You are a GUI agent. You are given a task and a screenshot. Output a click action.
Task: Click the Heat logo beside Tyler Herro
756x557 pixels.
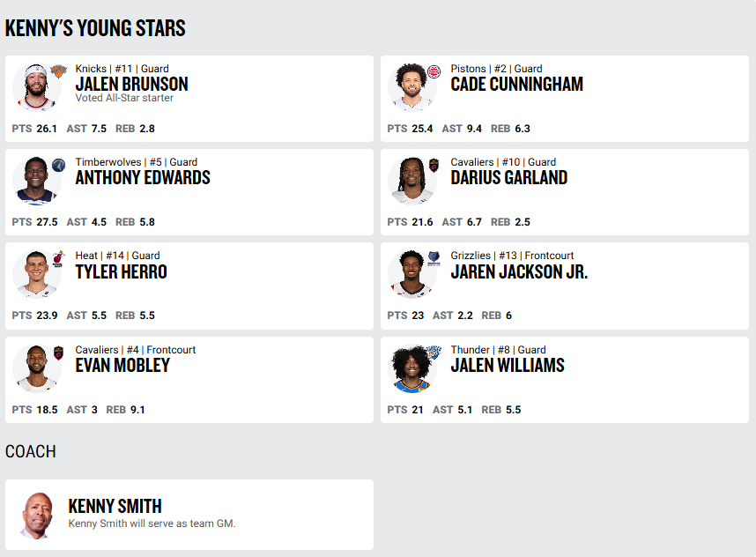(x=58, y=258)
